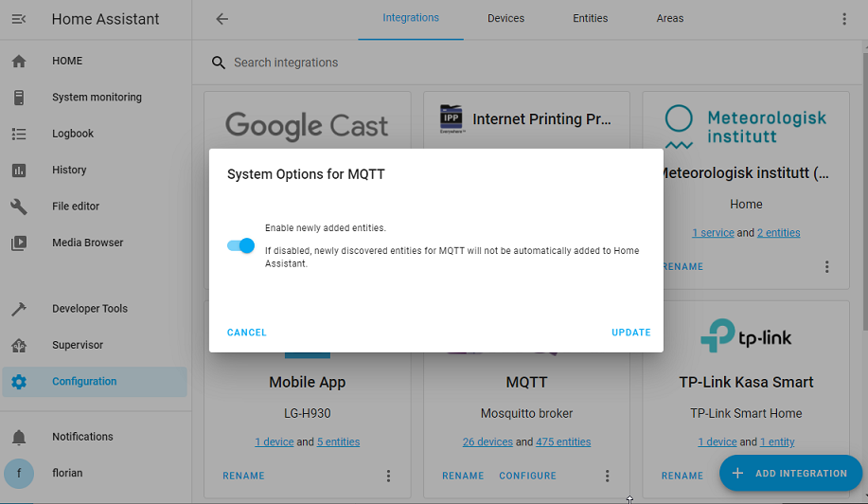Open the top-right overflow menu
Viewport: 868px width, 504px height.
tap(844, 19)
